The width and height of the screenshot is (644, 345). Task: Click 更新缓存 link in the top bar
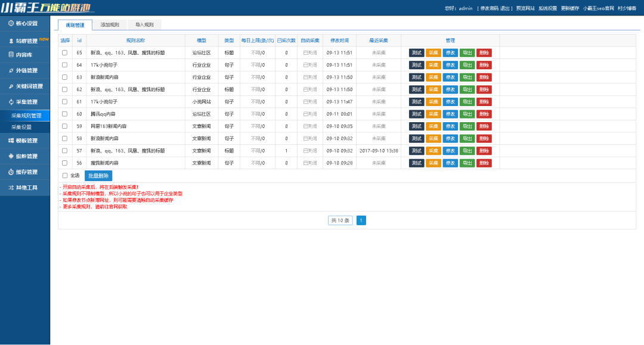click(x=569, y=8)
